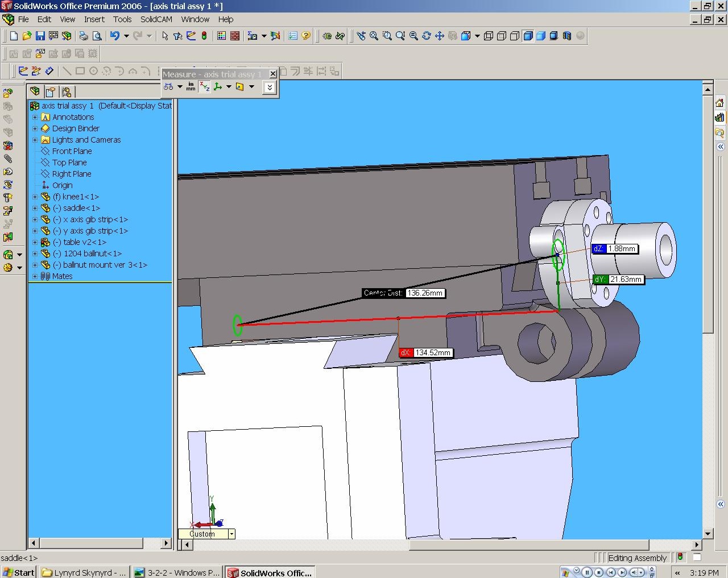Toggle XYZ relative-to display in Measure
The image size is (728, 578).
(x=205, y=87)
